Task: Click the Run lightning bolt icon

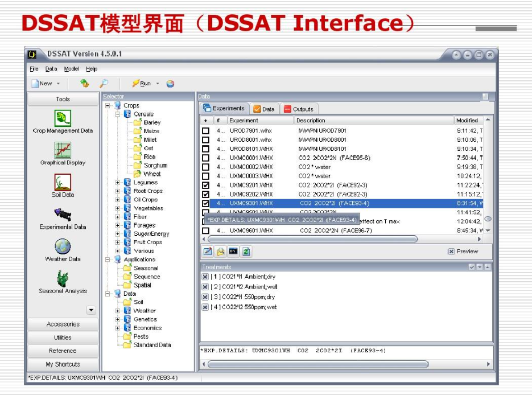Action: click(136, 83)
